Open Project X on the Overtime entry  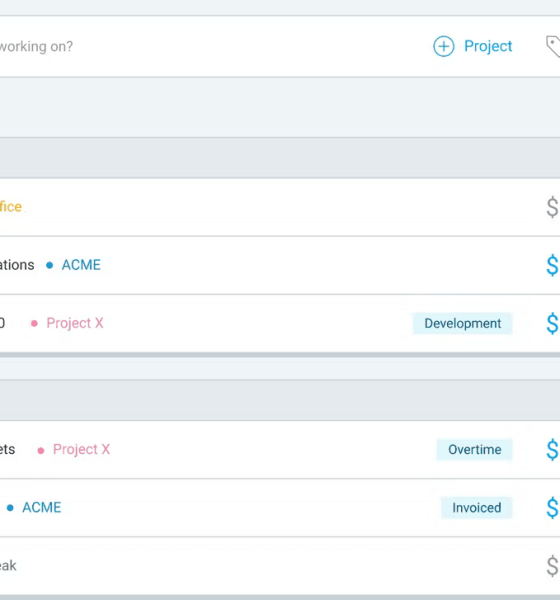(x=81, y=449)
